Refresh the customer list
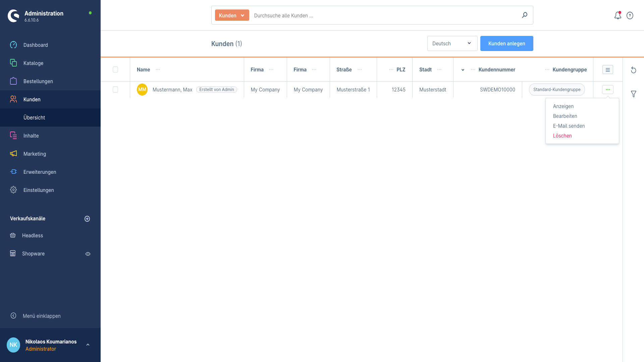 point(633,70)
